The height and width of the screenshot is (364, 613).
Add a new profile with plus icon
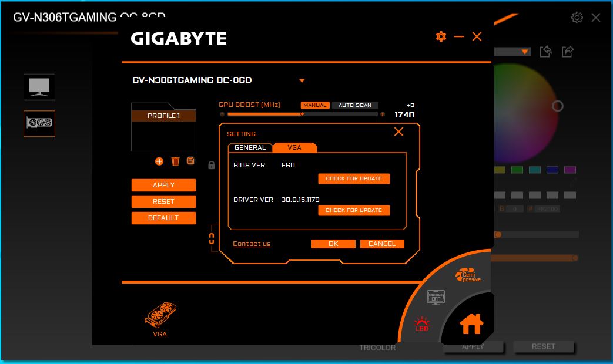[x=159, y=161]
